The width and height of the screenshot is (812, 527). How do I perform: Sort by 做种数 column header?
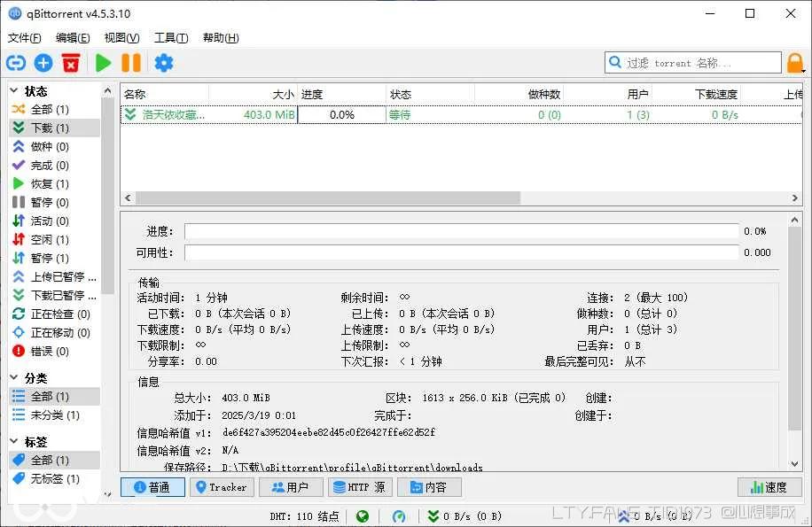click(x=519, y=94)
